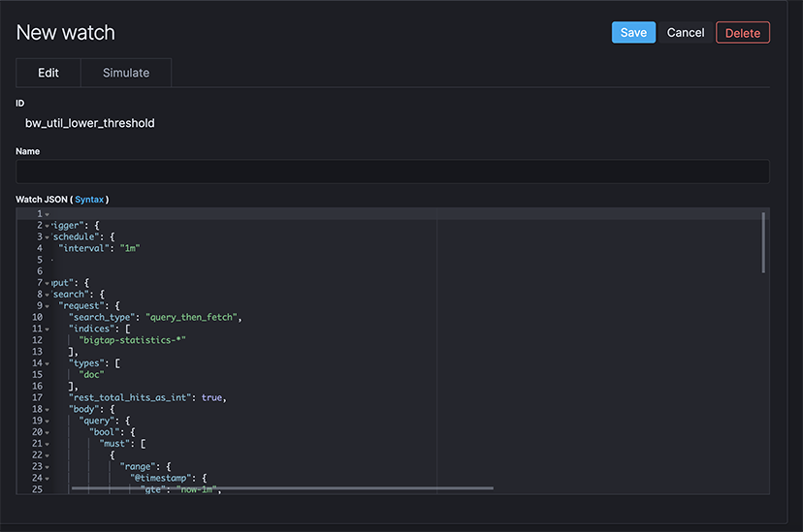Click line number 13 in gutter
Screen dimensions: 803x532
38,352
